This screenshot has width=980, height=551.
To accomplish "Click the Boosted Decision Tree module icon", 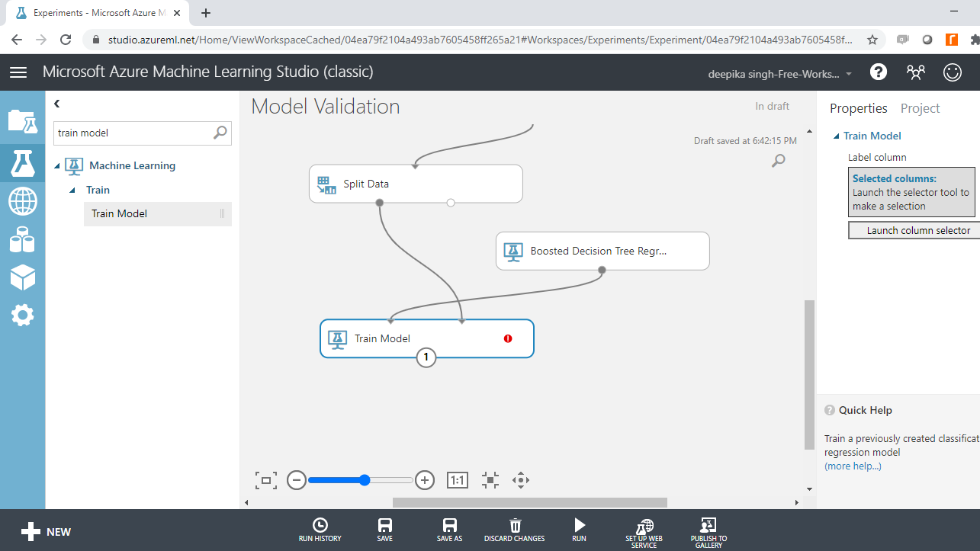I will (x=513, y=251).
